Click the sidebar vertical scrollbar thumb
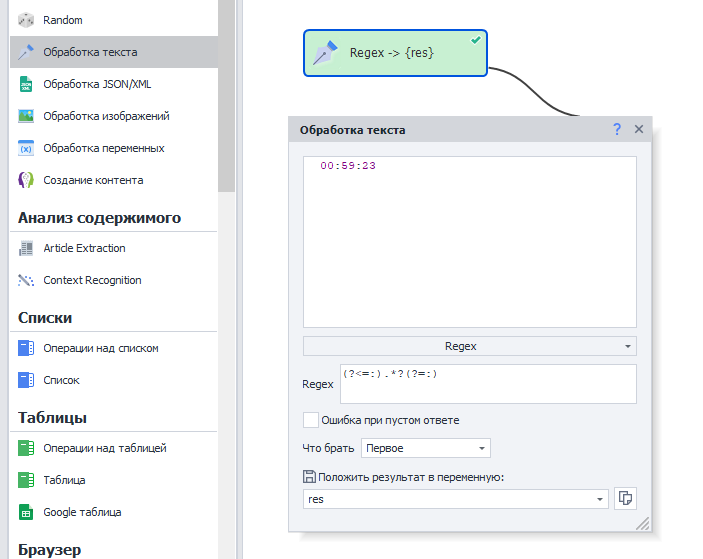The width and height of the screenshot is (703, 559). pos(226,96)
